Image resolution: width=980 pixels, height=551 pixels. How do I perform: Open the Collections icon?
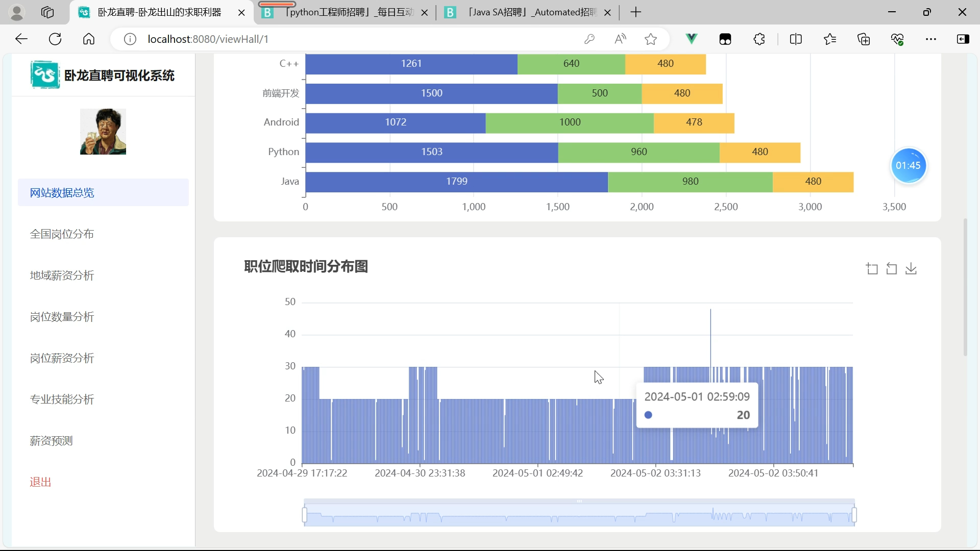coord(864,39)
